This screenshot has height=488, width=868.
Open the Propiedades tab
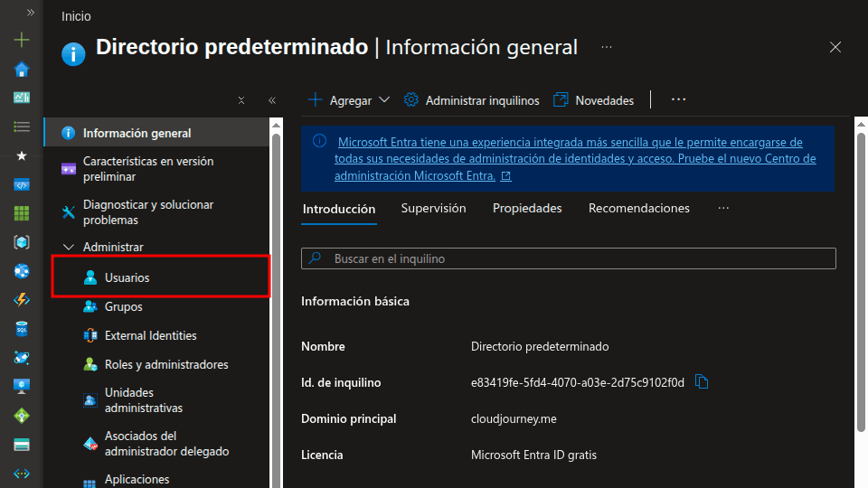[x=527, y=209]
